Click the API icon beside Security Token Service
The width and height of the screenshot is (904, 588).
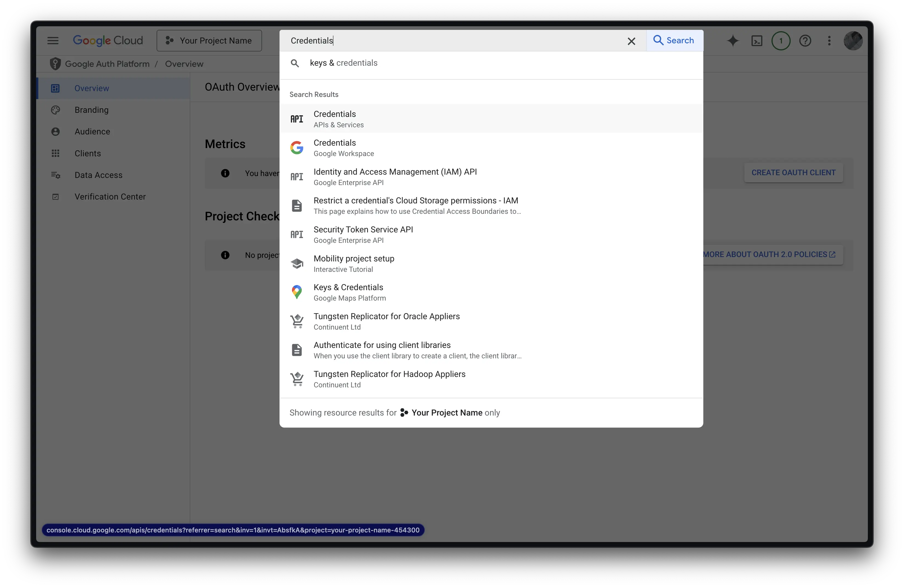point(297,234)
